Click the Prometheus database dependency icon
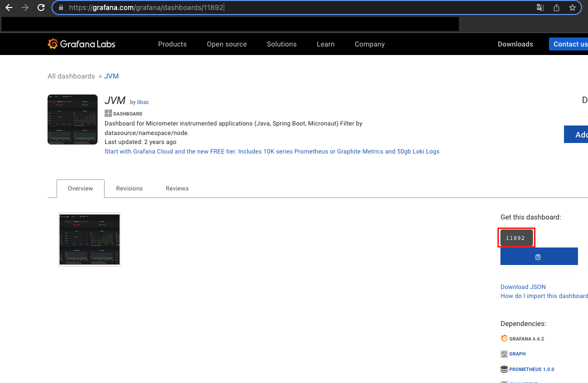Image resolution: width=588 pixels, height=383 pixels. coord(504,369)
